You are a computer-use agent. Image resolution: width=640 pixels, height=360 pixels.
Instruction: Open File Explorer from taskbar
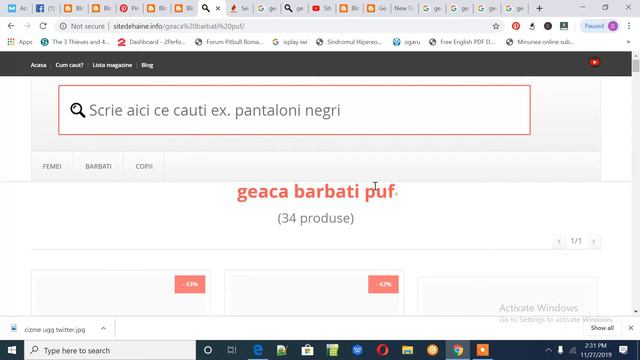(x=407, y=350)
